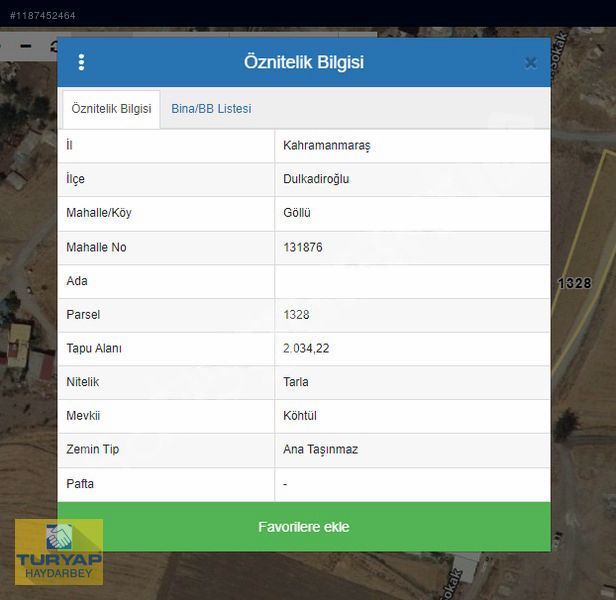The height and width of the screenshot is (600, 616).
Task: Click the Göllü neighborhood value
Action: (x=297, y=213)
